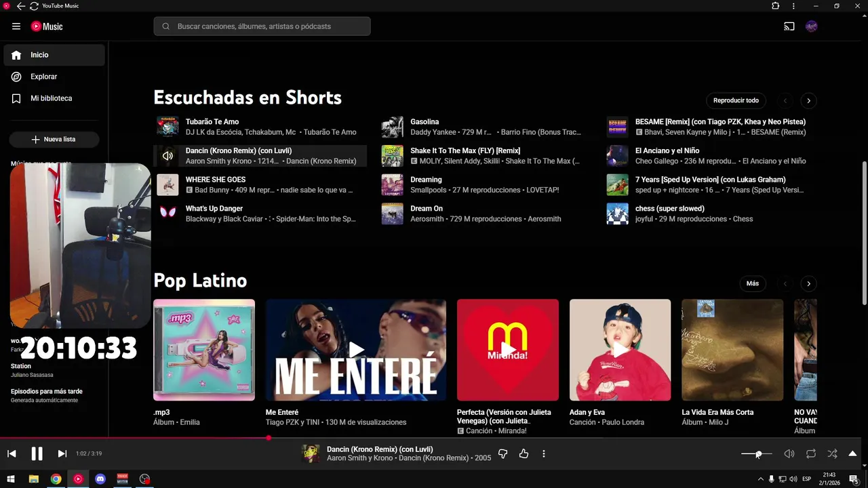The image size is (868, 488).
Task: Click the now-playing album art thumbnail
Action: 311,453
